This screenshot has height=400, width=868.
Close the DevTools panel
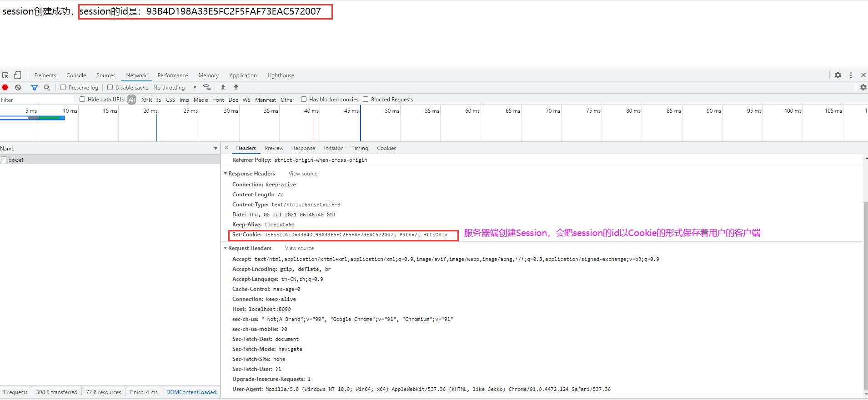pos(863,75)
